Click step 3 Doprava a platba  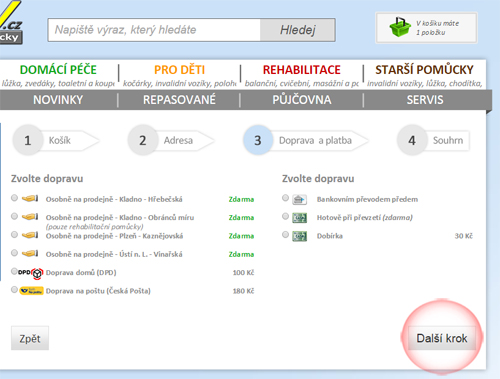tap(306, 140)
